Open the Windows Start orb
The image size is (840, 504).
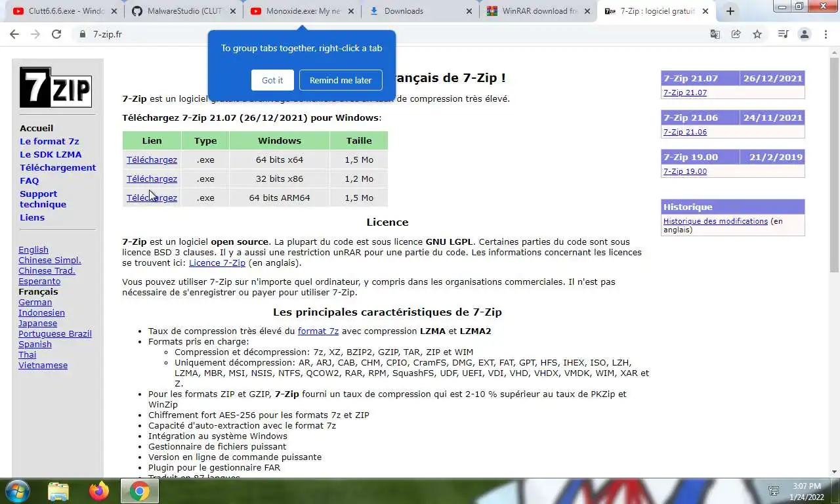(x=16, y=491)
